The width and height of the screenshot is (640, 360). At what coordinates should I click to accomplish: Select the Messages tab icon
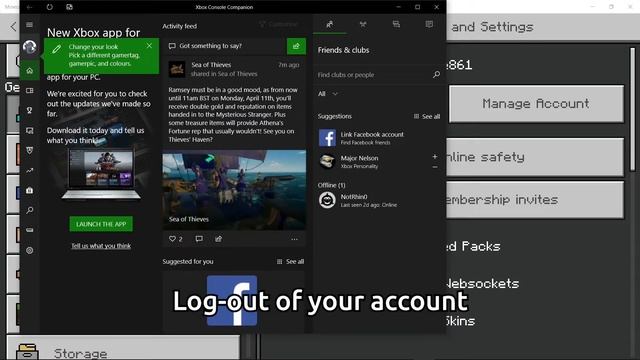(396, 24)
